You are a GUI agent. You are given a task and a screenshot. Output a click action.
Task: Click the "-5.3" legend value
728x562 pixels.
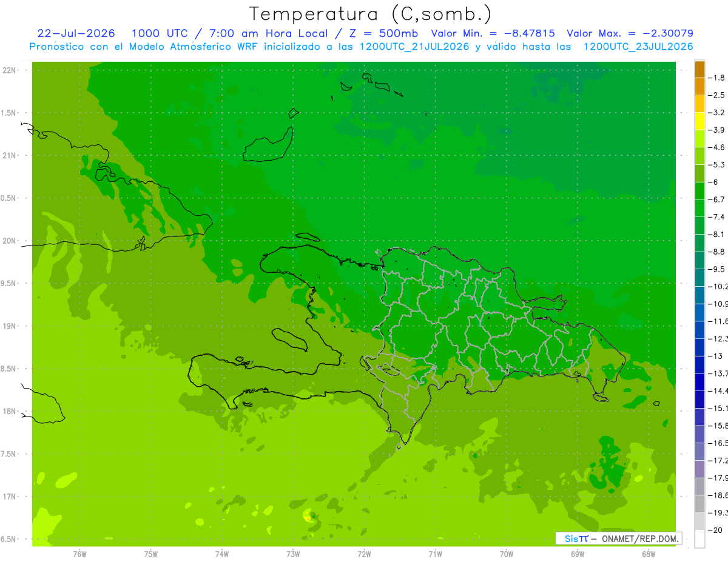pos(718,164)
